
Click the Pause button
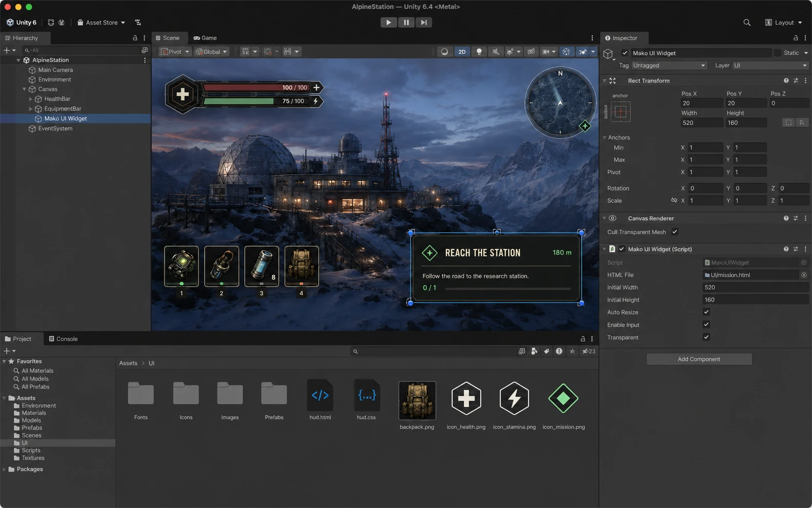pos(406,23)
